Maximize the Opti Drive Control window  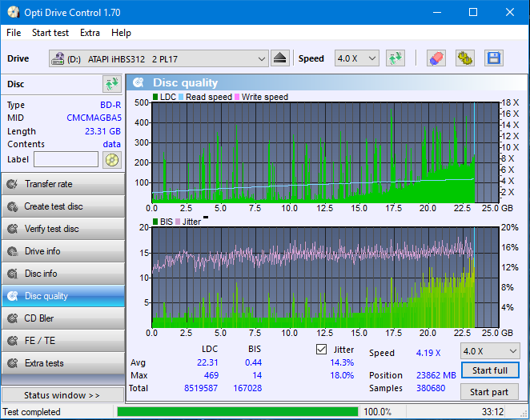(x=473, y=13)
